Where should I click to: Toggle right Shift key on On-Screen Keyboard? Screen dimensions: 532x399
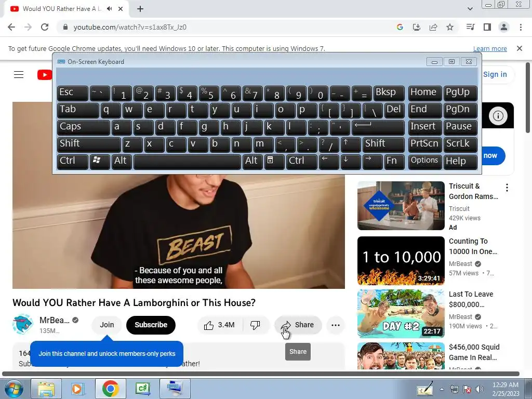383,144
